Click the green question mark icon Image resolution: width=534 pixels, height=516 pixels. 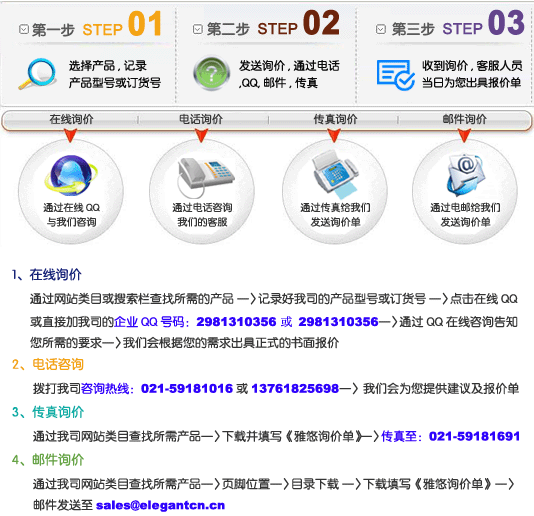tap(211, 74)
